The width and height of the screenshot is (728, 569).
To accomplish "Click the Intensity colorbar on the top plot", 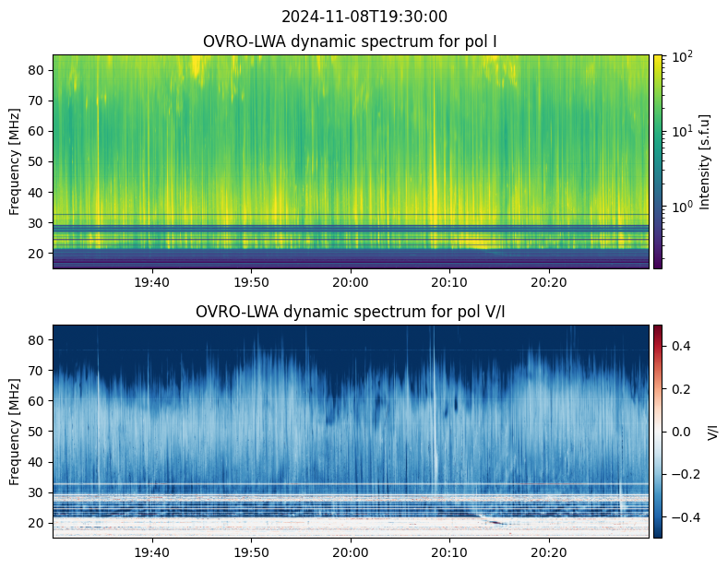I will [x=658, y=161].
